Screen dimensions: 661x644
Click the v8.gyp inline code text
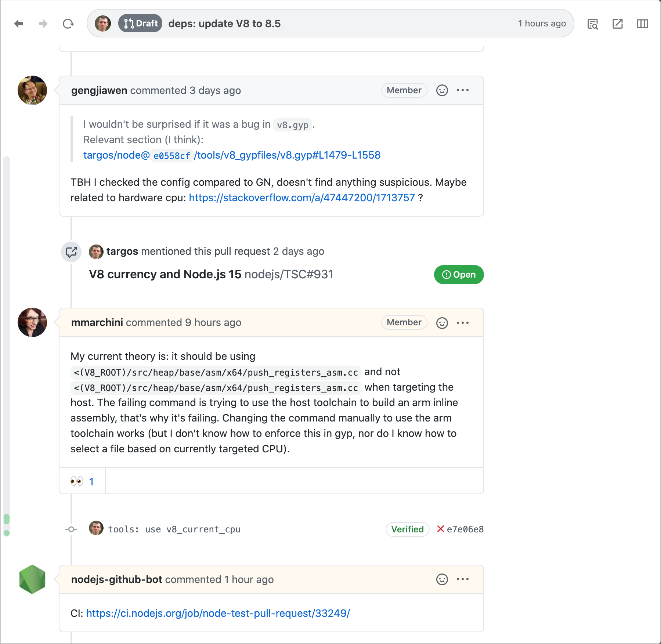point(293,125)
